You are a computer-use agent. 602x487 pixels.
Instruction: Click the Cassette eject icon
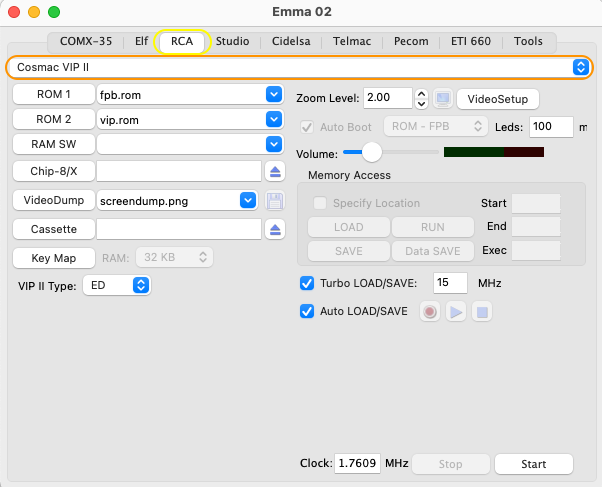275,229
